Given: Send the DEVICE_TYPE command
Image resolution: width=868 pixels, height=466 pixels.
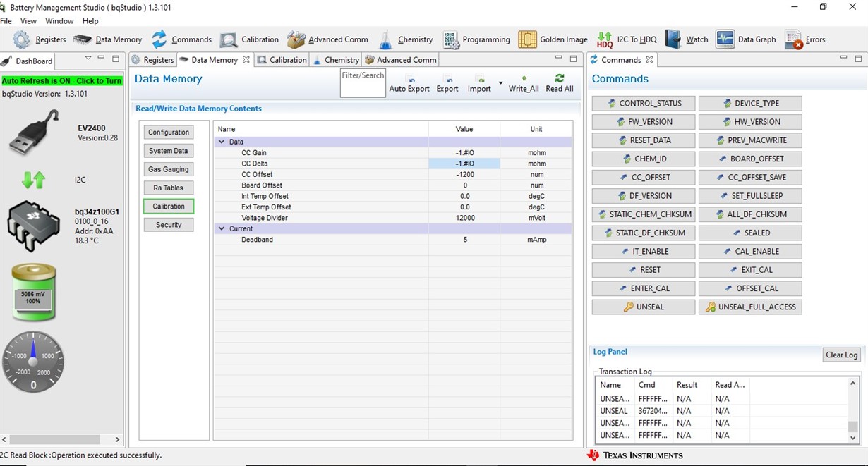Looking at the screenshot, I should pyautogui.click(x=750, y=103).
